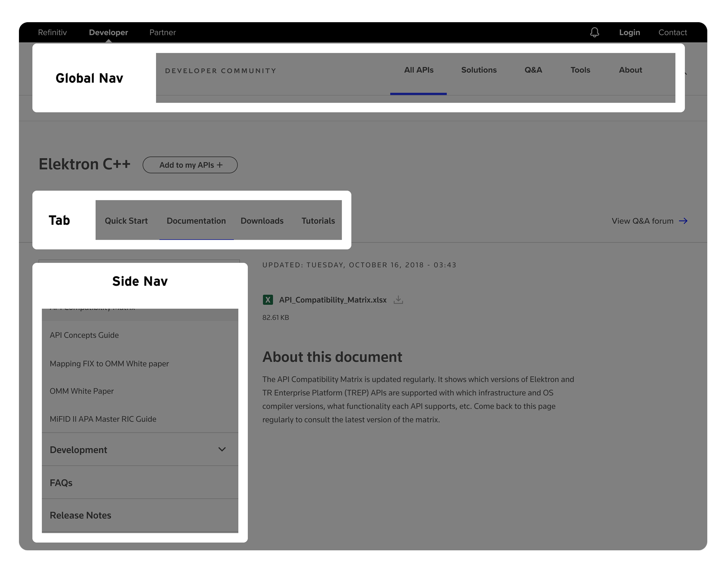Click the 82.61 KB file size text
The image size is (728, 574).
click(276, 317)
